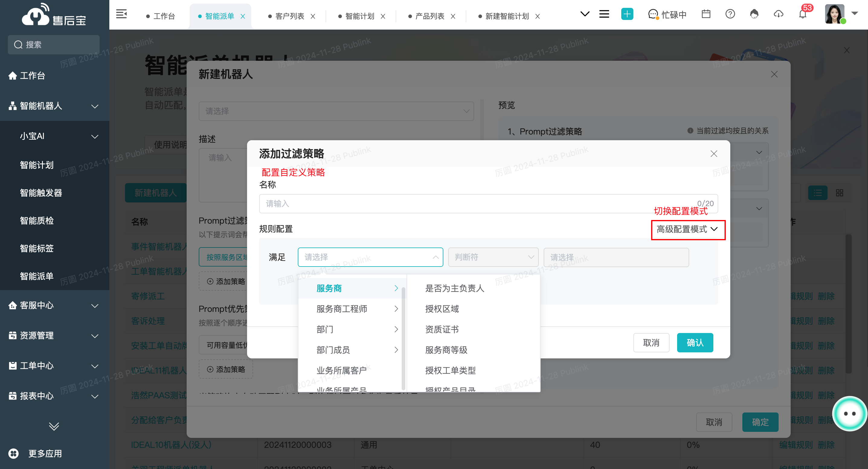Select 服务商 in the cascader list
868x469 pixels.
pyautogui.click(x=352, y=288)
